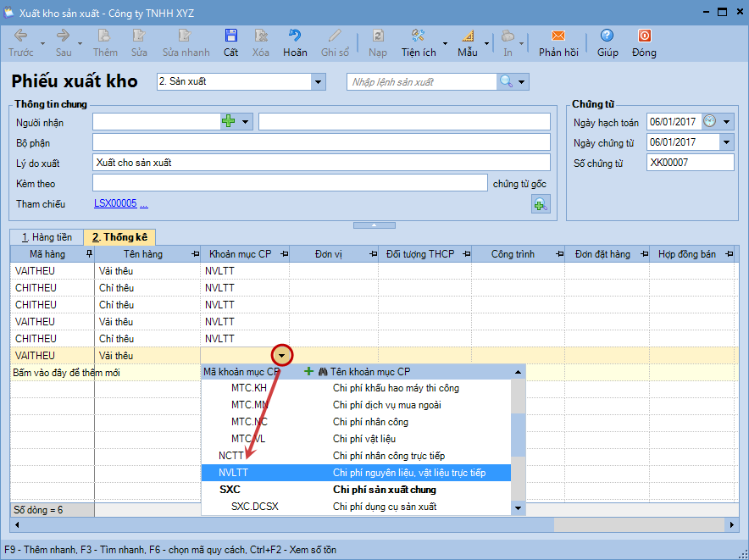This screenshot has height=560, width=749.
Task: Open the LSX00005 reference link
Action: click(115, 204)
